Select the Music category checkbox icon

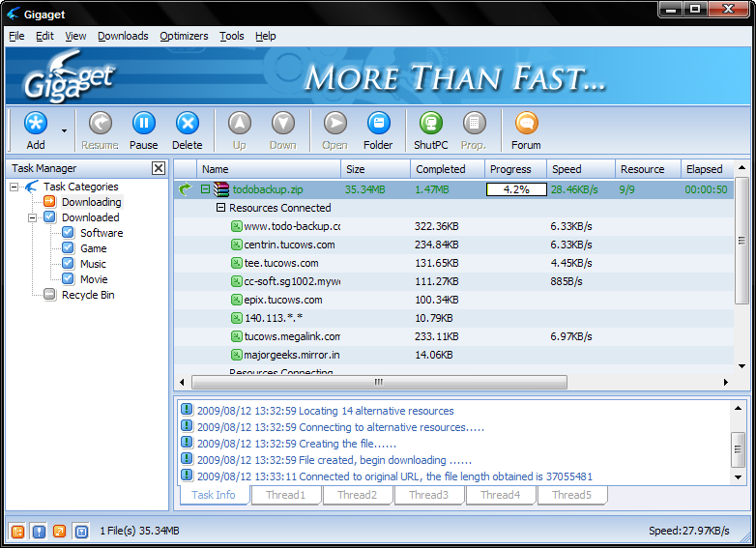coord(68,264)
